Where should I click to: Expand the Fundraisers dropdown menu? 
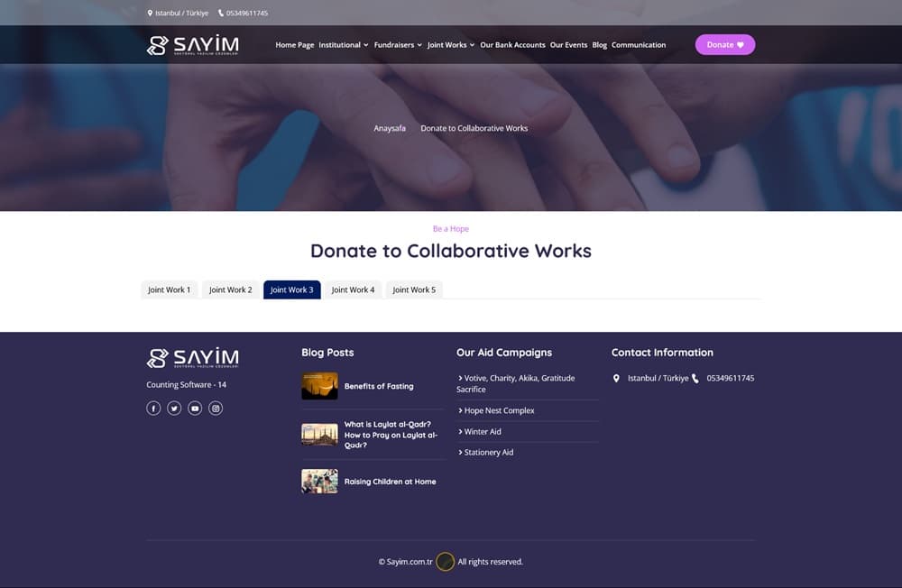398,45
